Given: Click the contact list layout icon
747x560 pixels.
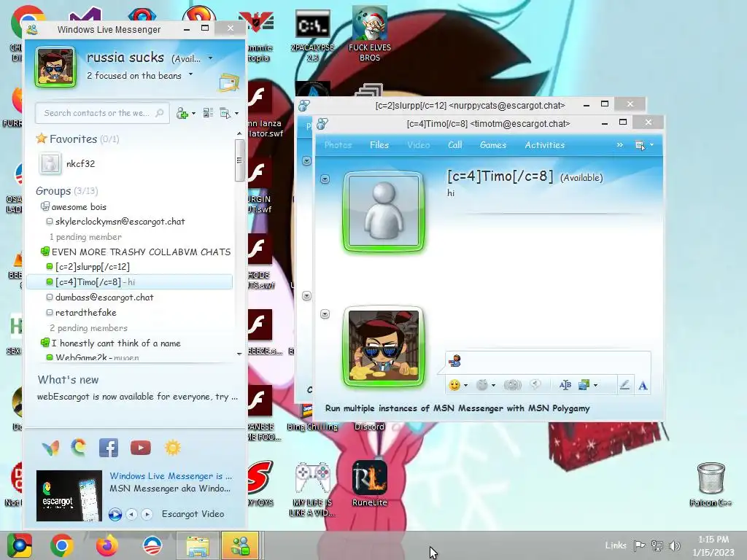Looking at the screenshot, I should (208, 113).
